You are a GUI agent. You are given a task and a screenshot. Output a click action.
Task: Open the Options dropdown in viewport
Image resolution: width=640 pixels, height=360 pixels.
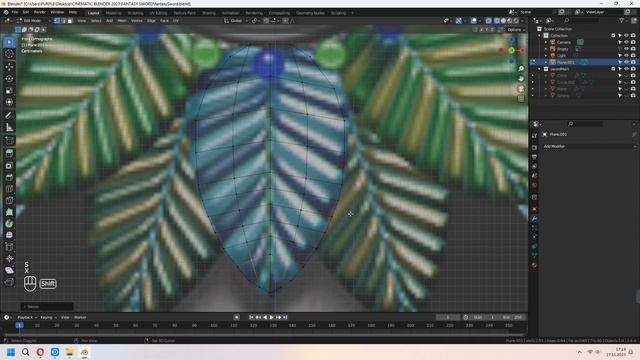coord(516,29)
